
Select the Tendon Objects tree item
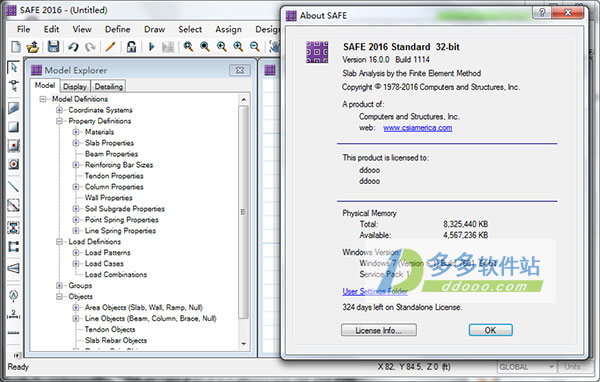click(x=110, y=330)
